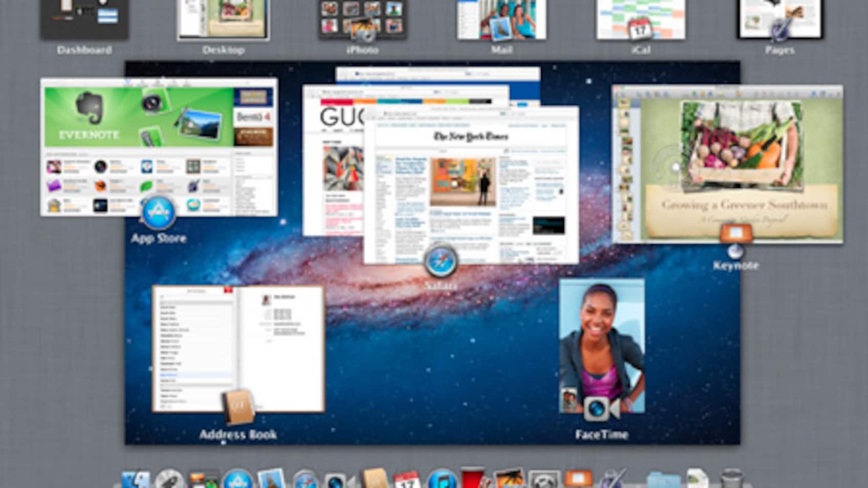Switch to the Pages full-screen space
This screenshot has width=868, height=488.
tap(780, 19)
